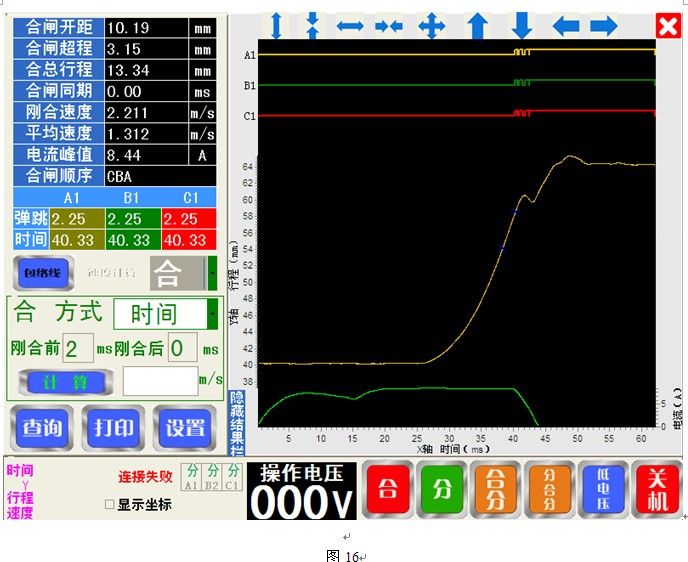Click the magenta 行程 label
Image resolution: width=688 pixels, height=562 pixels.
(x=20, y=498)
